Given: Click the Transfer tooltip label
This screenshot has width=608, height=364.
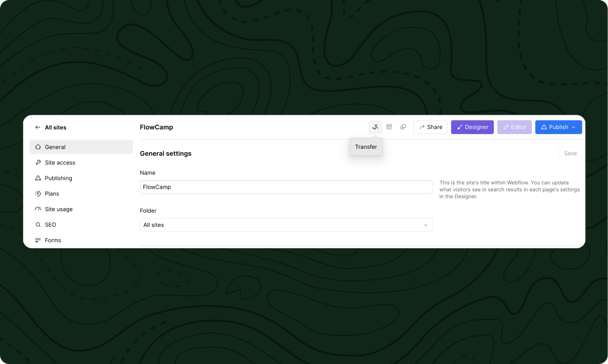Looking at the screenshot, I should pos(366,147).
